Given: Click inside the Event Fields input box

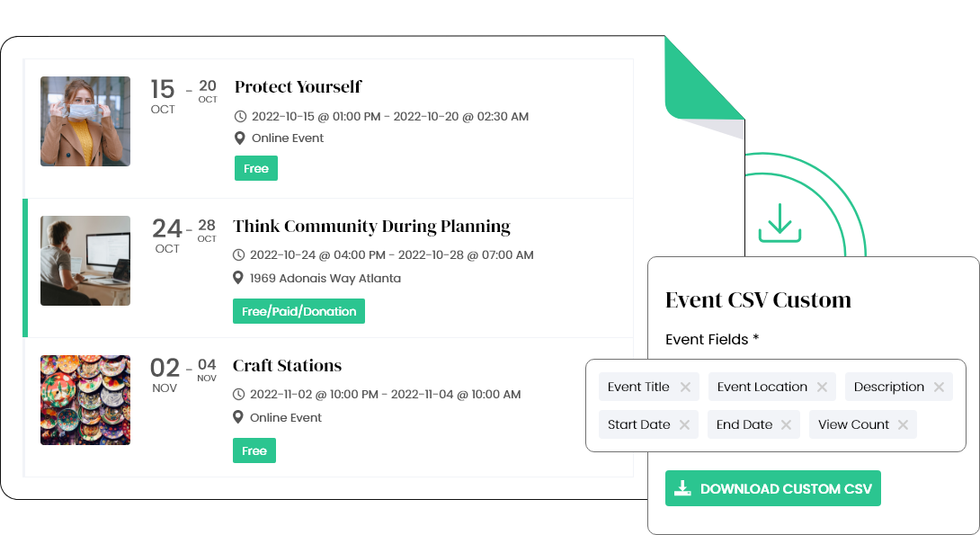Looking at the screenshot, I should click(x=935, y=425).
